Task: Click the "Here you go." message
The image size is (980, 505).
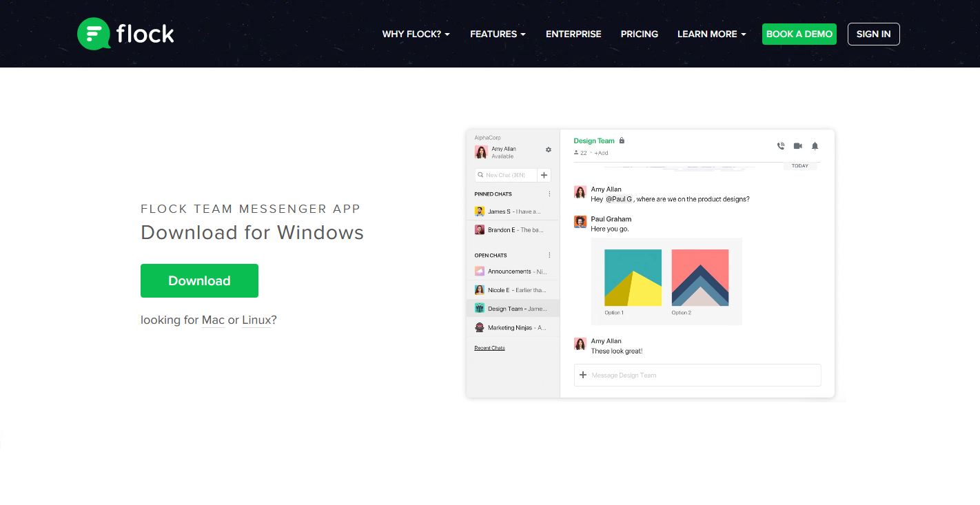Action: pos(610,229)
